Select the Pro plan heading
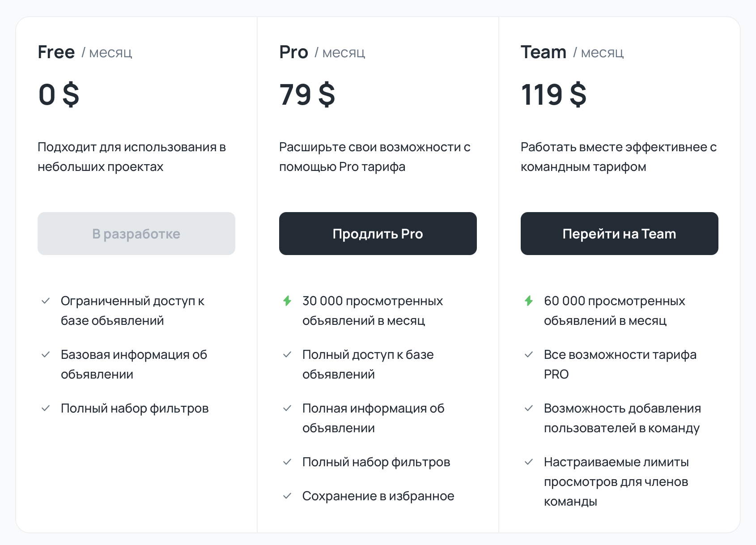The image size is (756, 545). [293, 52]
